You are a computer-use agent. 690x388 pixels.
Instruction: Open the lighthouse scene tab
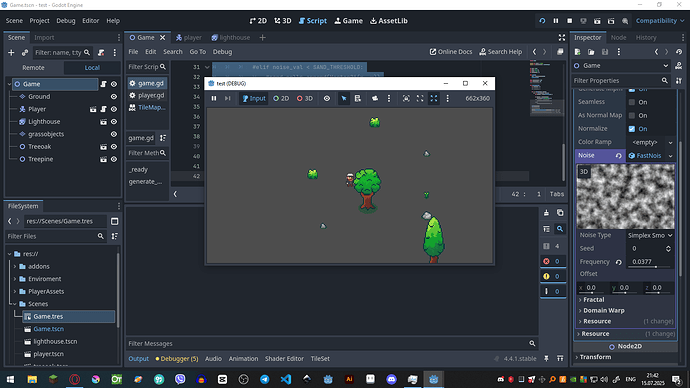(x=231, y=37)
